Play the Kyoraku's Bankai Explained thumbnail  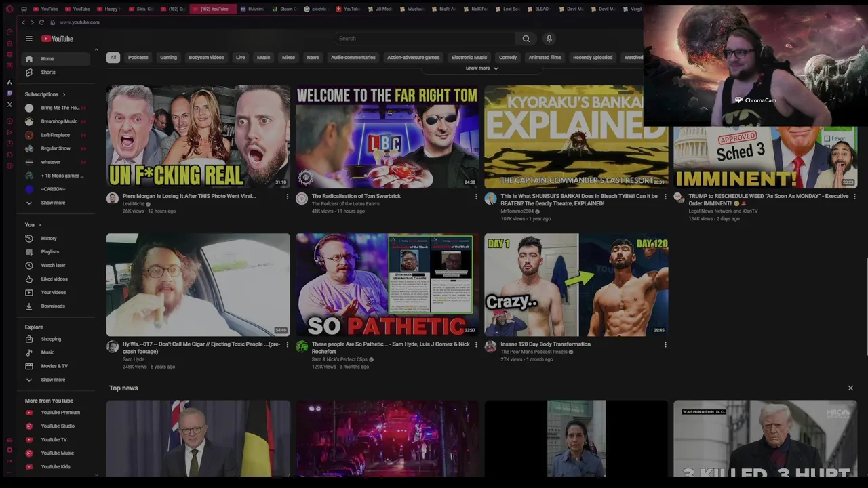(576, 137)
